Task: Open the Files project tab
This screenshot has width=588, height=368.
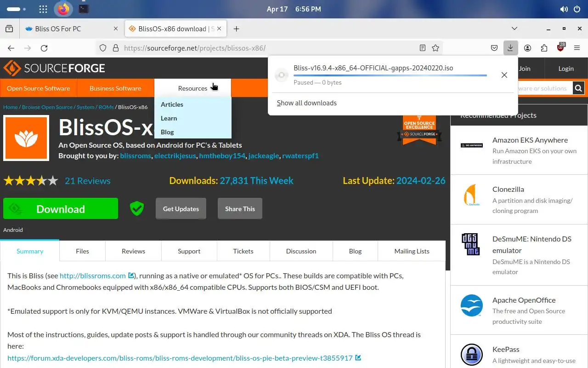Action: click(x=83, y=251)
